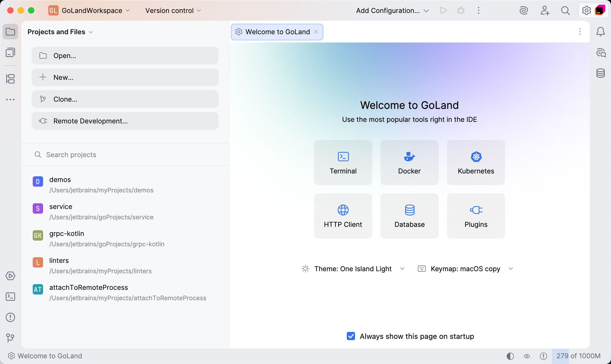The image size is (611, 364).
Task: Open the Structure tool window icon
Action: tap(10, 79)
